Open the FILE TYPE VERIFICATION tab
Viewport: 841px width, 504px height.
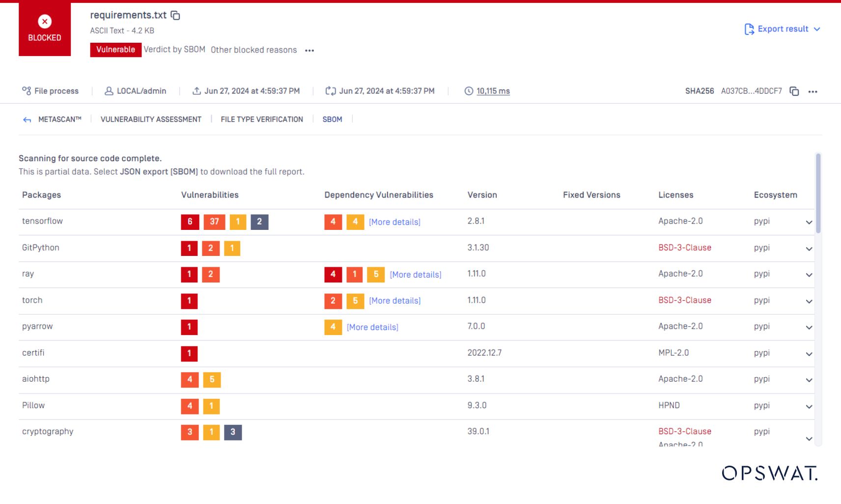(x=262, y=119)
